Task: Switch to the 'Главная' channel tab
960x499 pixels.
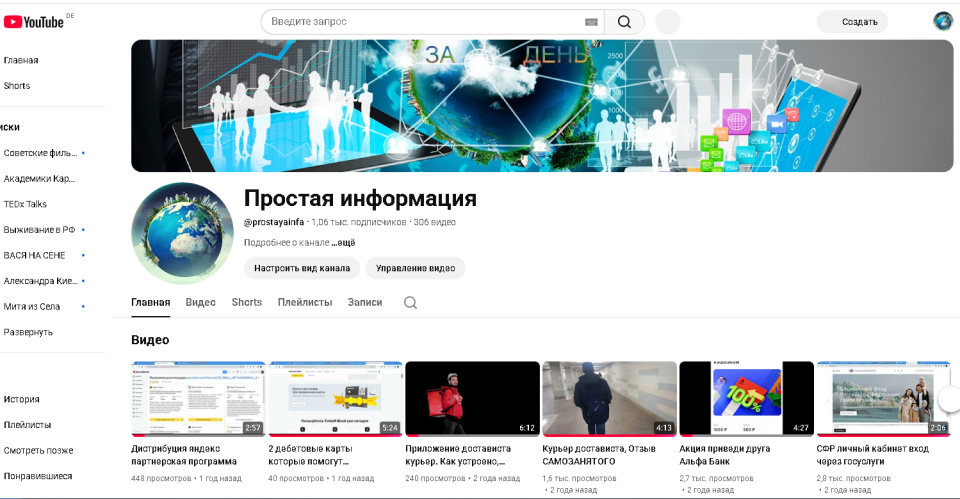Action: click(151, 302)
